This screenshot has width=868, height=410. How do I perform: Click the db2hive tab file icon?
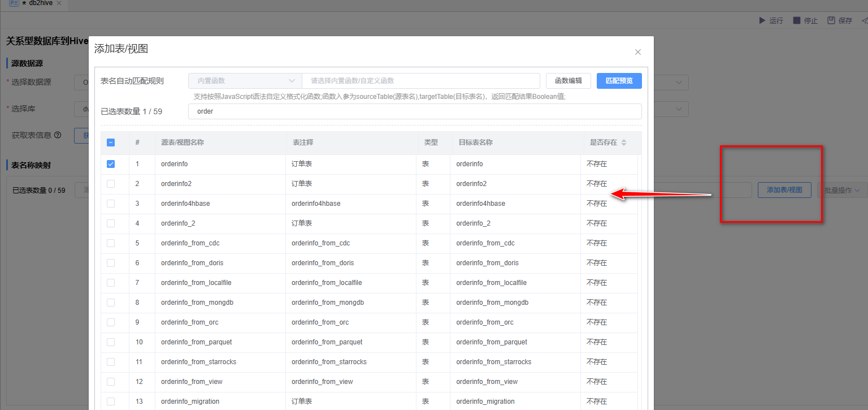click(13, 3)
